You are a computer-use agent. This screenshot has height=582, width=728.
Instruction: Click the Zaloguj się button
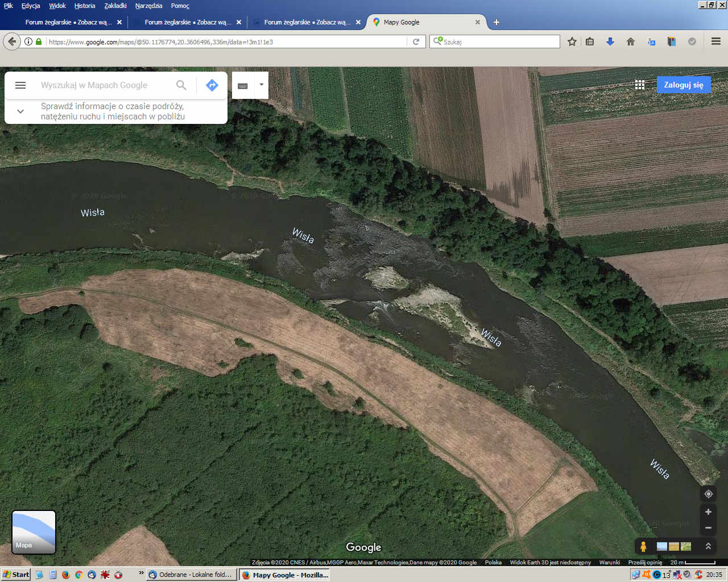coord(684,85)
